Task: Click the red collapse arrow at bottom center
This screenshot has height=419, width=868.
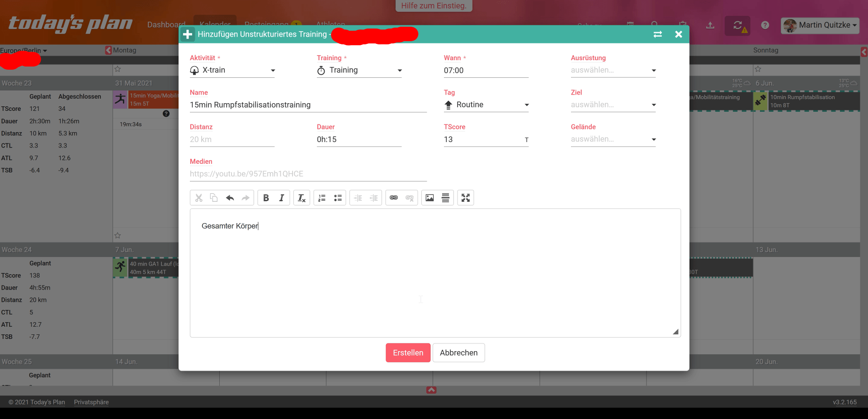Action: click(431, 390)
